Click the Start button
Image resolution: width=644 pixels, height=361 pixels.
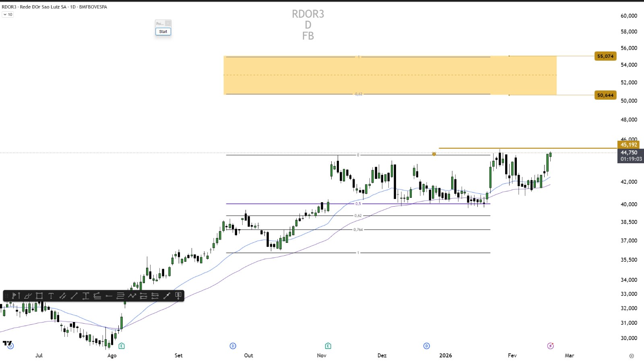[163, 31]
